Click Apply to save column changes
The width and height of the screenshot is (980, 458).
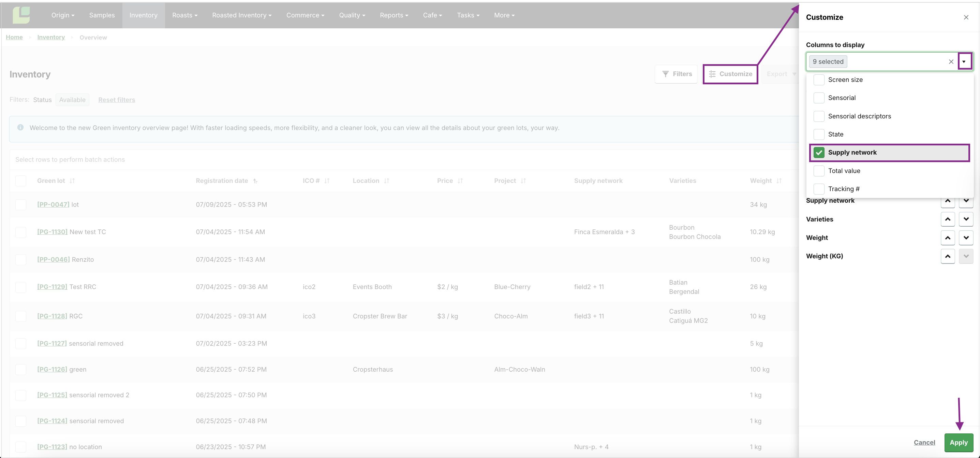click(958, 442)
